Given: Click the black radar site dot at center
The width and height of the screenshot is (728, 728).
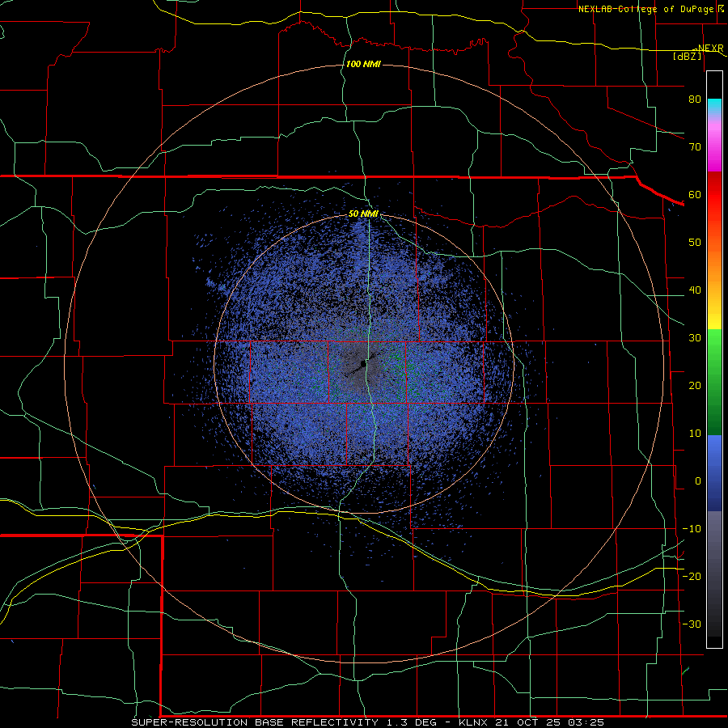Looking at the screenshot, I should (362, 363).
